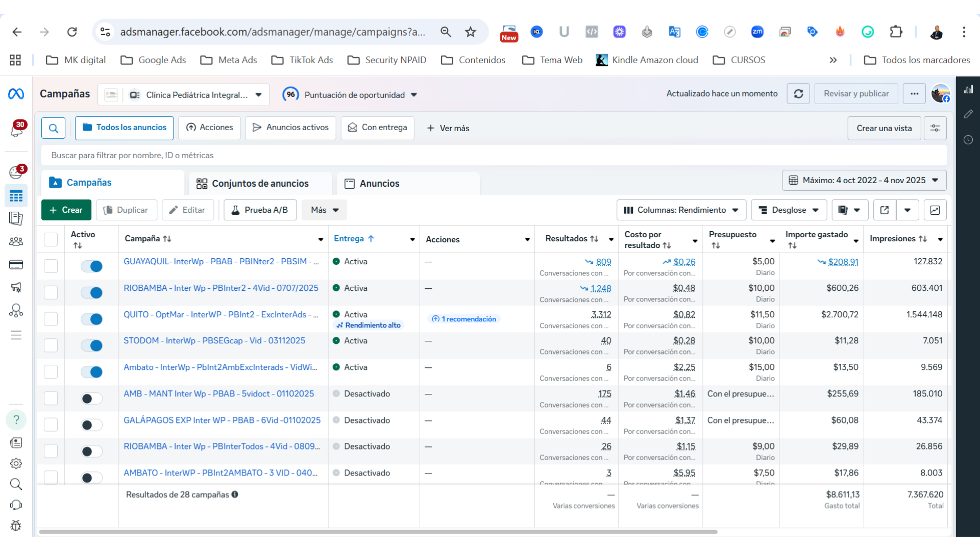Open the date range Máximo selector
Screen dimensions: 980x551
click(x=864, y=181)
